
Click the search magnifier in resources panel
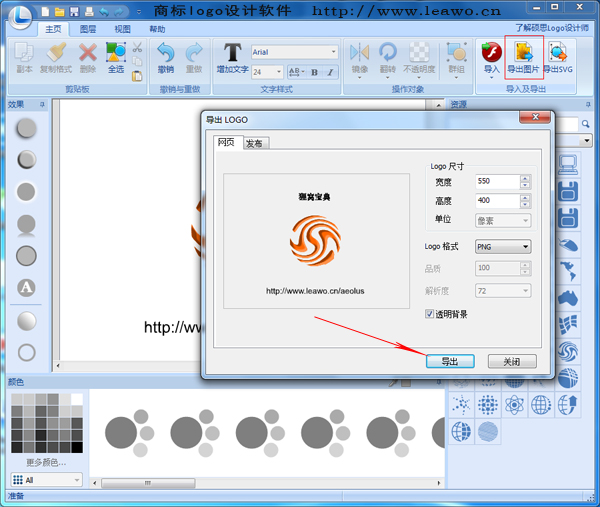point(585,124)
